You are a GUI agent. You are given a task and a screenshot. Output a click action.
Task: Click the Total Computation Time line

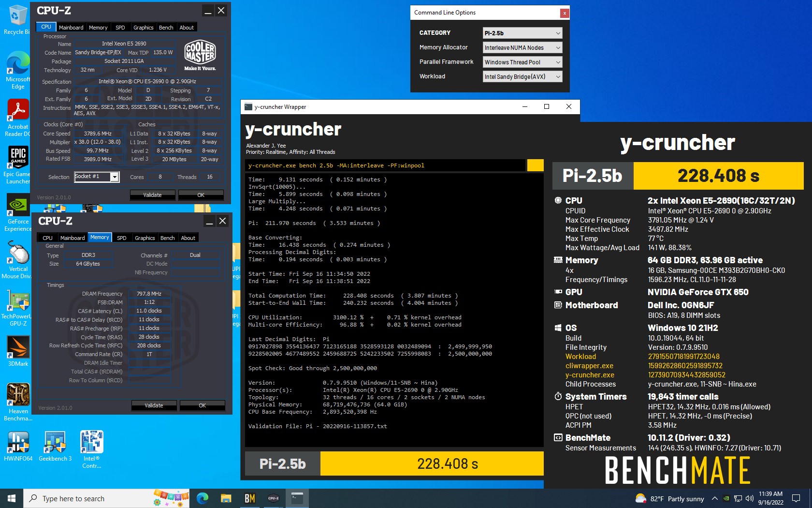pyautogui.click(x=353, y=296)
